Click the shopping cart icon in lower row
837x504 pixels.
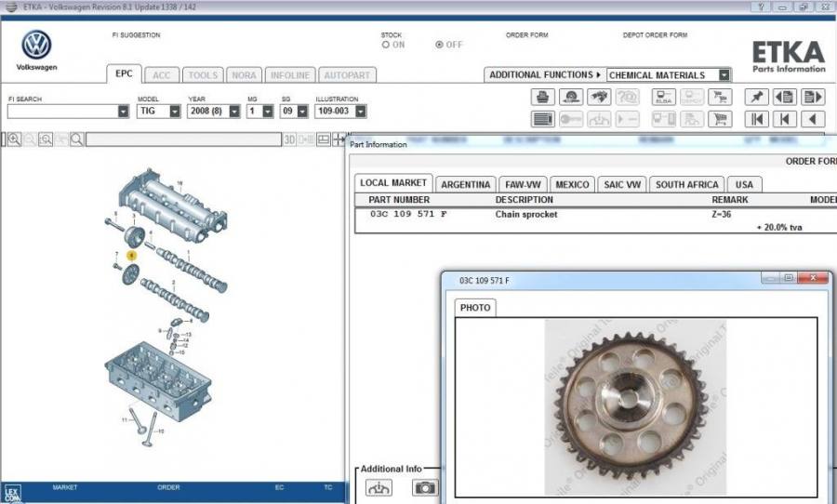click(x=719, y=119)
